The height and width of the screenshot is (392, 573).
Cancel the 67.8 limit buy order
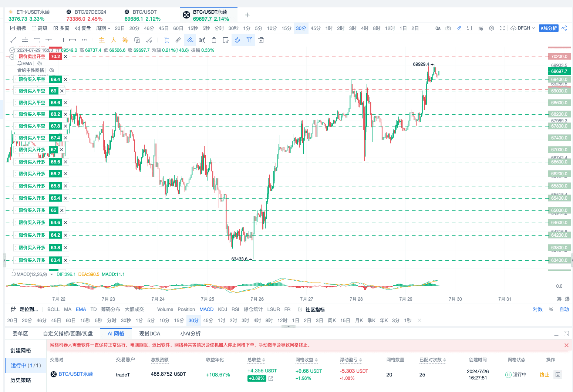click(x=65, y=126)
